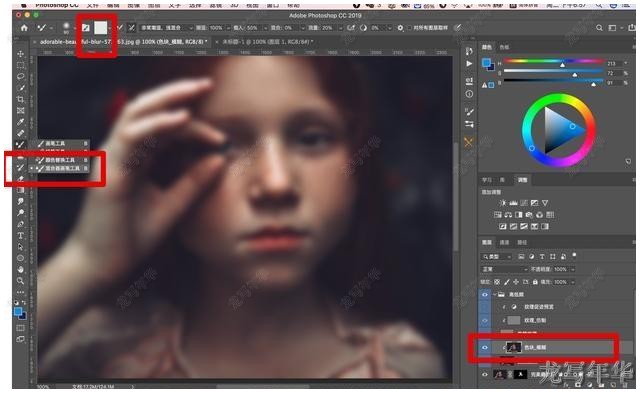Open the History panel icon

click(469, 51)
